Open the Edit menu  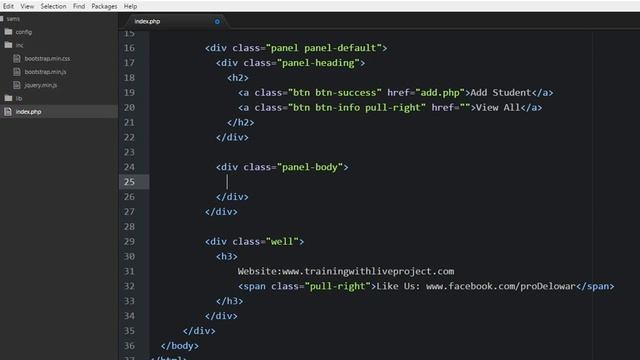8,6
